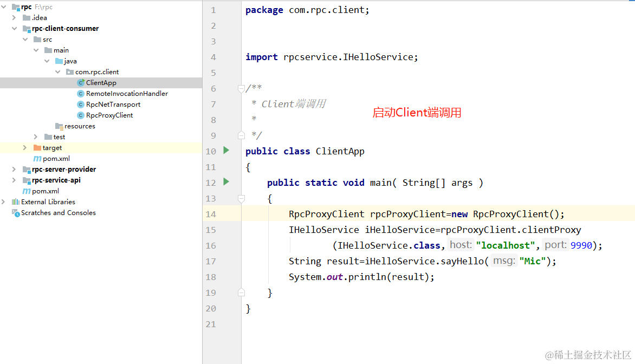635x364 pixels.
Task: Click the new RpcProxyClient() constructor call
Action: pos(508,214)
